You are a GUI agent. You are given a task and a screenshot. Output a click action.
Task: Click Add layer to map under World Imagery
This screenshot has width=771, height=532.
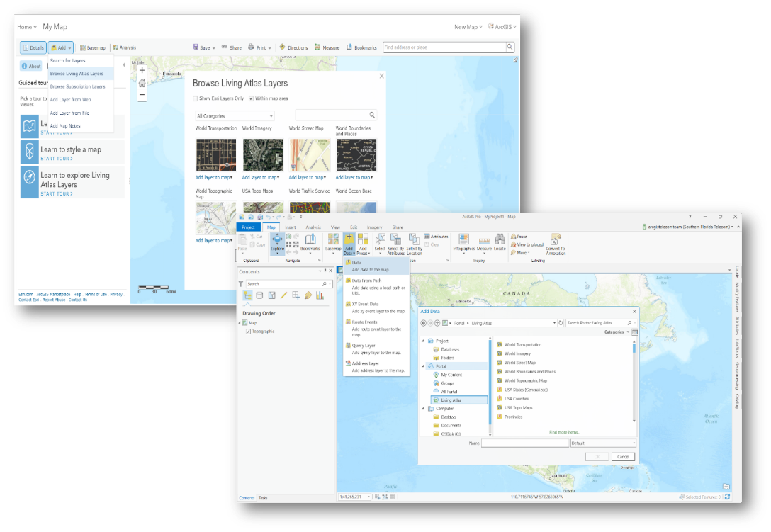[x=261, y=178]
